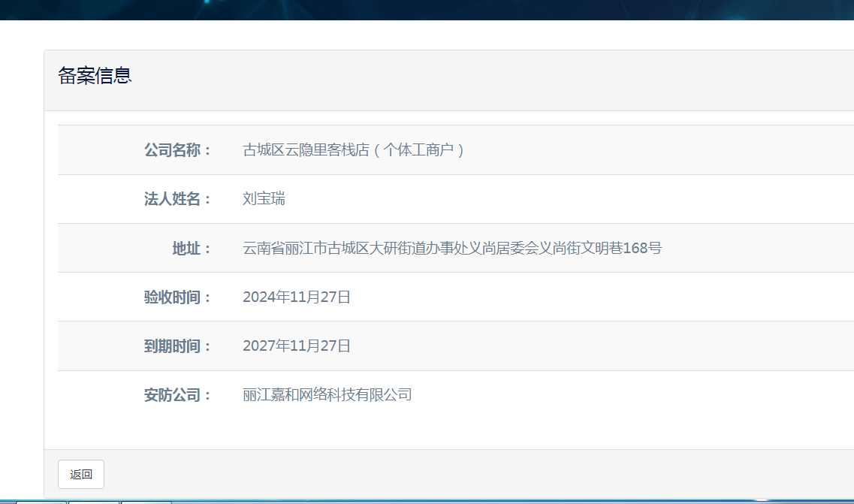Click the acceptance date 2024年11月27日
Viewport: 854px width, 504px height.
[297, 297]
